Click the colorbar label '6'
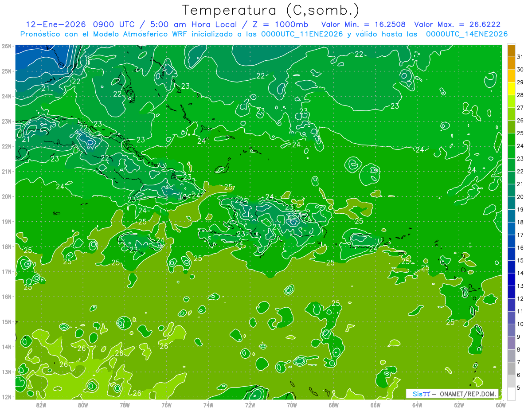532x411 pixels. pyautogui.click(x=518, y=375)
